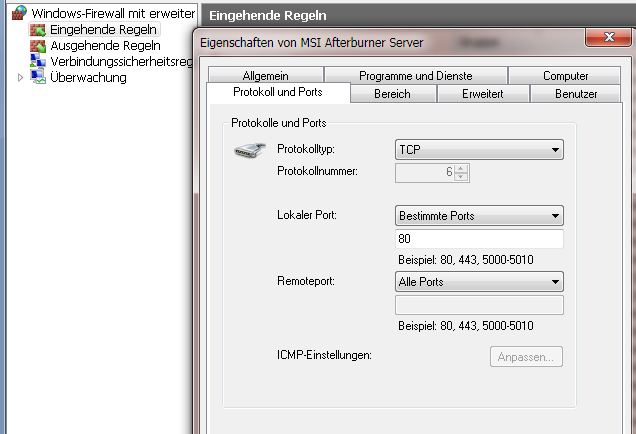636x434 pixels.
Task: Switch to the Computer tab
Action: (x=565, y=75)
